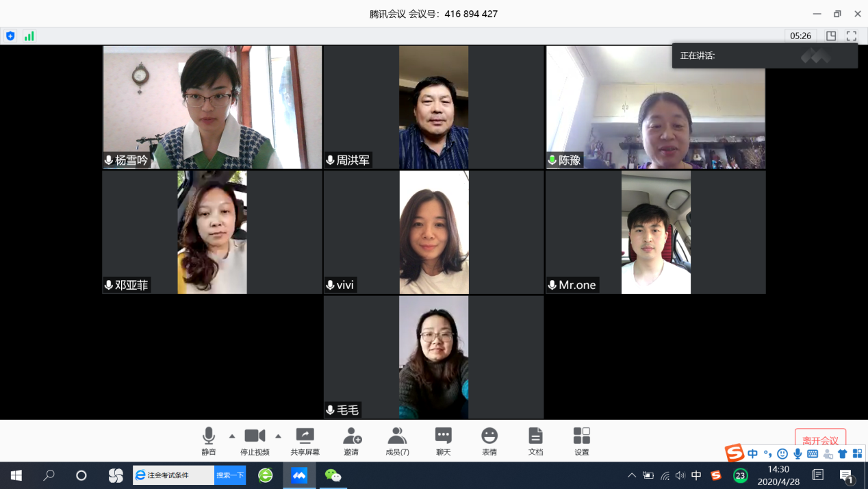Open the 设置 settings icon
The width and height of the screenshot is (868, 489).
tap(581, 441)
